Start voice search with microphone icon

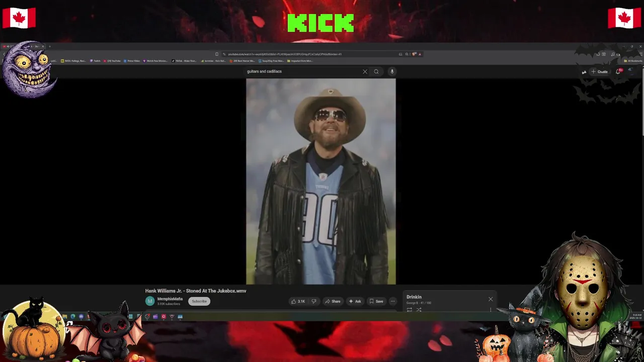[392, 71]
